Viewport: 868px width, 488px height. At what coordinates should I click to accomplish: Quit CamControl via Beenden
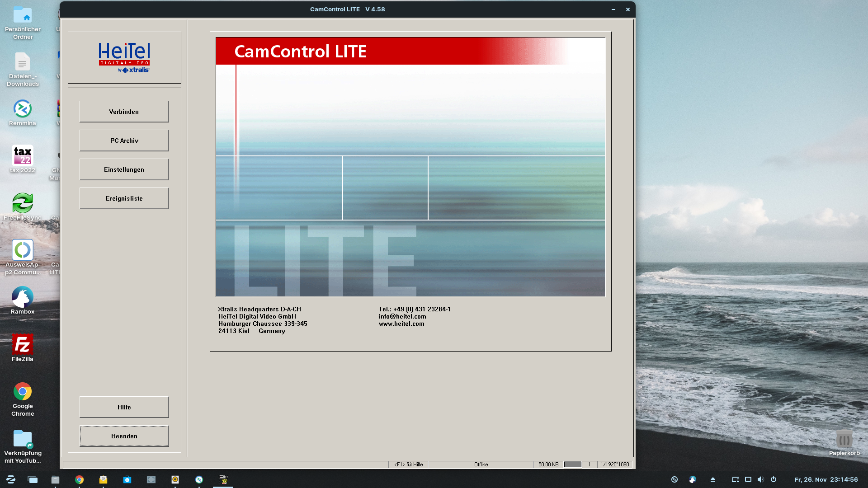(124, 436)
